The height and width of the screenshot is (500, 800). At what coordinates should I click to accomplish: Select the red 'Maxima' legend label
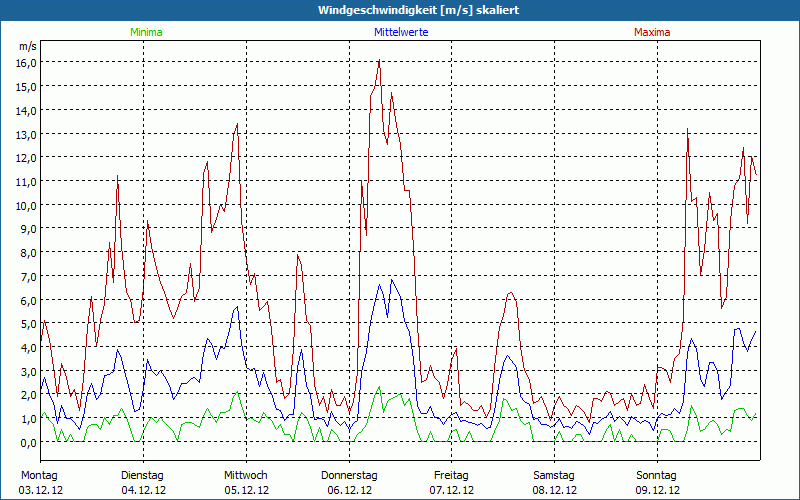(652, 32)
